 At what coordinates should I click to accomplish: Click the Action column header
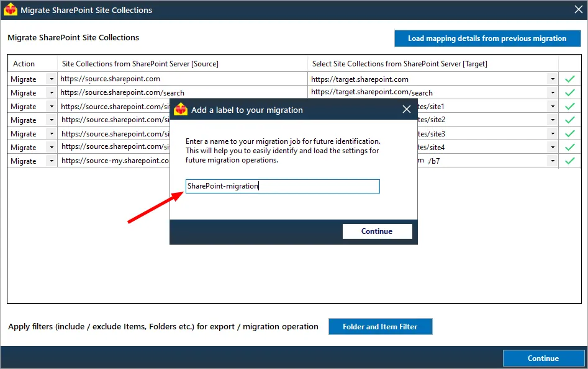click(32, 64)
